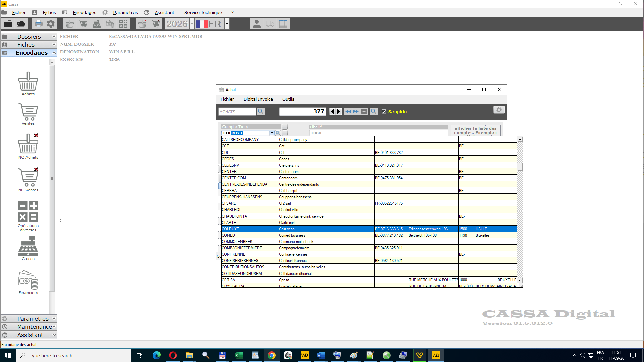644x362 pixels.
Task: Expand the Dossiers panel
Action: click(29, 37)
